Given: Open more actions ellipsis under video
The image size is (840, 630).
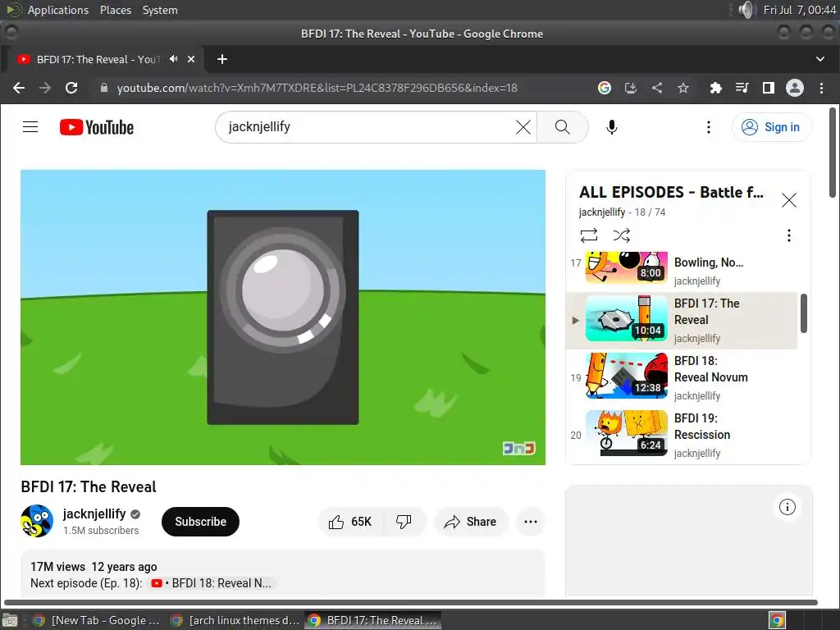Looking at the screenshot, I should 531,521.
